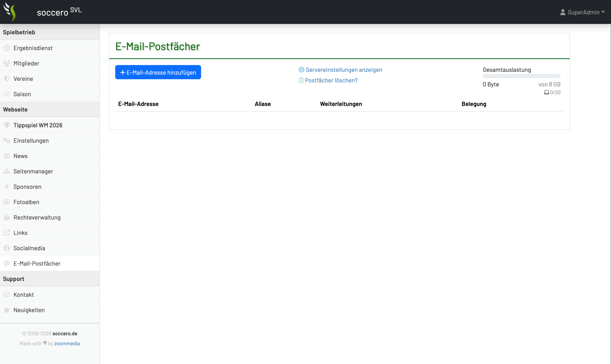Click the E-Mail-Postfächer page heading
Screen dimensions: 611x364
pos(158,46)
